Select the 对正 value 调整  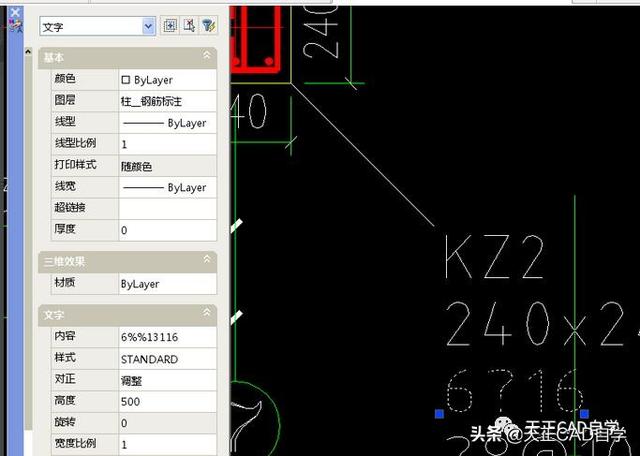click(x=167, y=380)
